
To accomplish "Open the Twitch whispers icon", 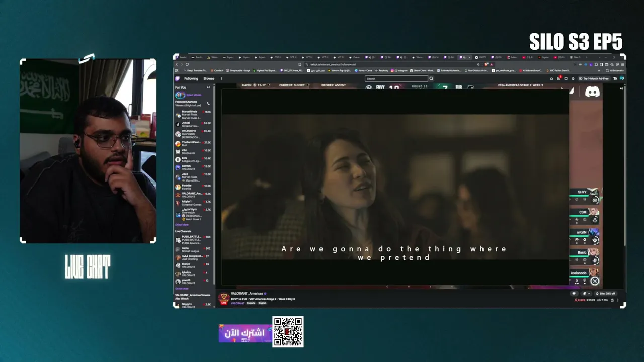I will (566, 79).
